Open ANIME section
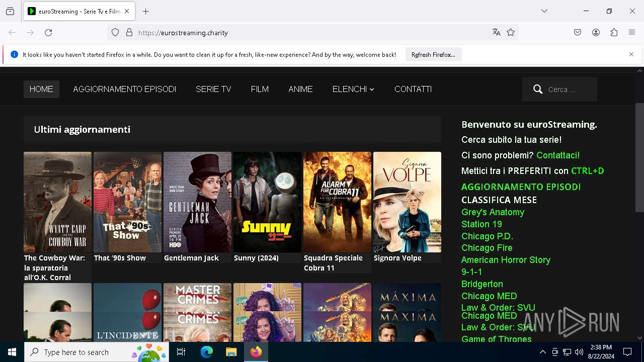 point(300,89)
